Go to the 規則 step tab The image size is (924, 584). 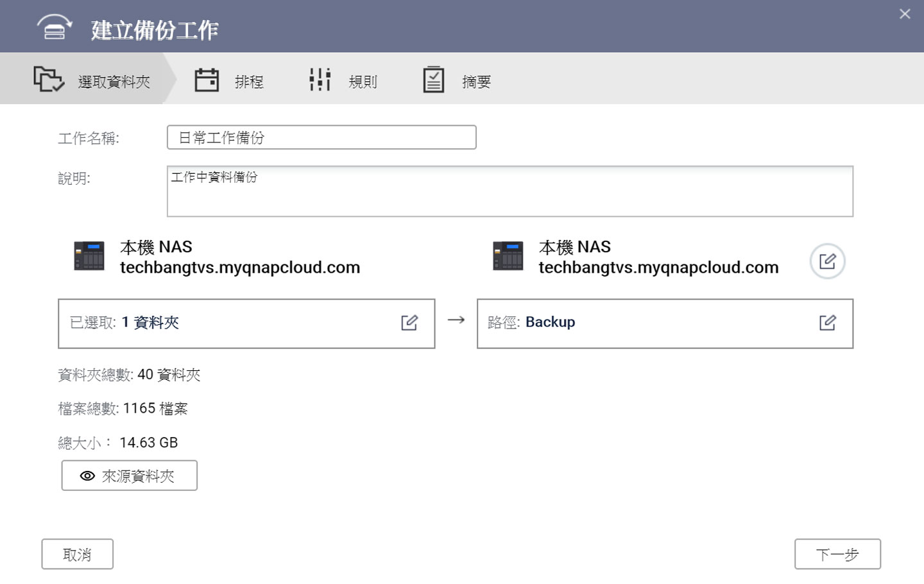coord(343,80)
